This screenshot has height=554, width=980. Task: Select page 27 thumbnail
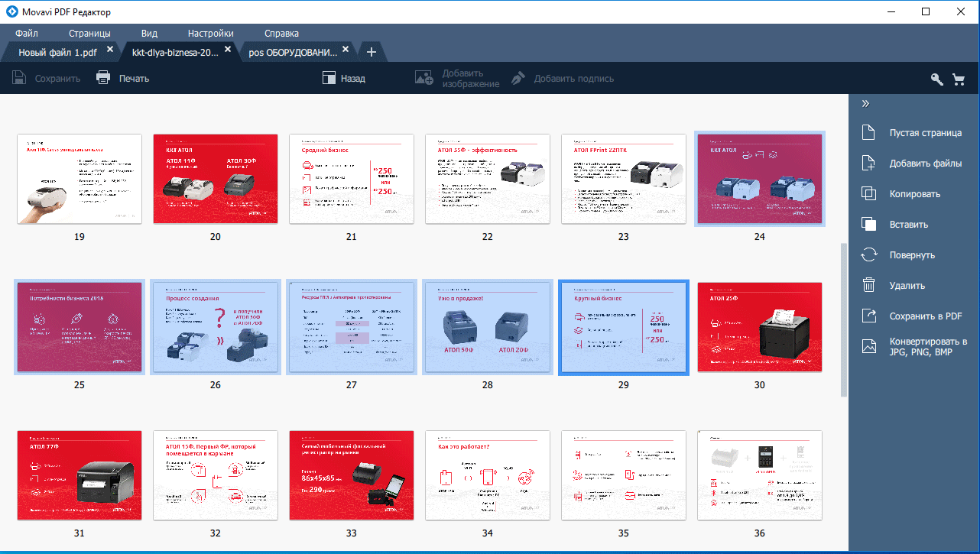pyautogui.click(x=352, y=327)
